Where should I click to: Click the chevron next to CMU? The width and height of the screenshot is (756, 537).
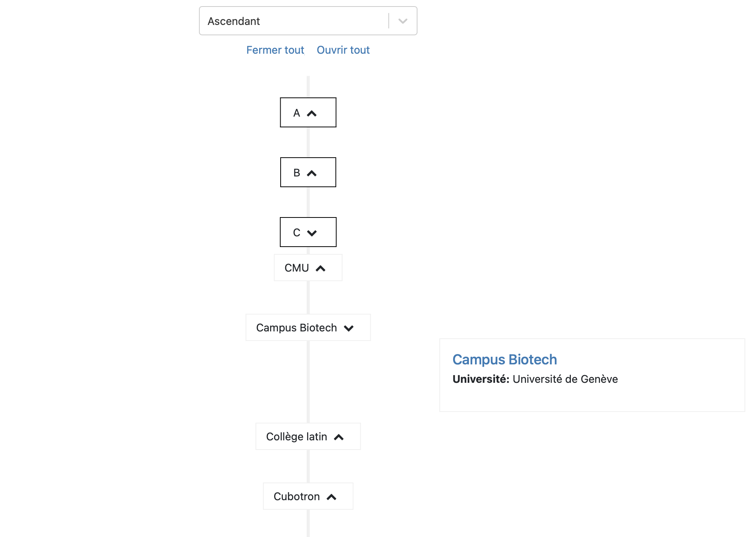click(320, 268)
